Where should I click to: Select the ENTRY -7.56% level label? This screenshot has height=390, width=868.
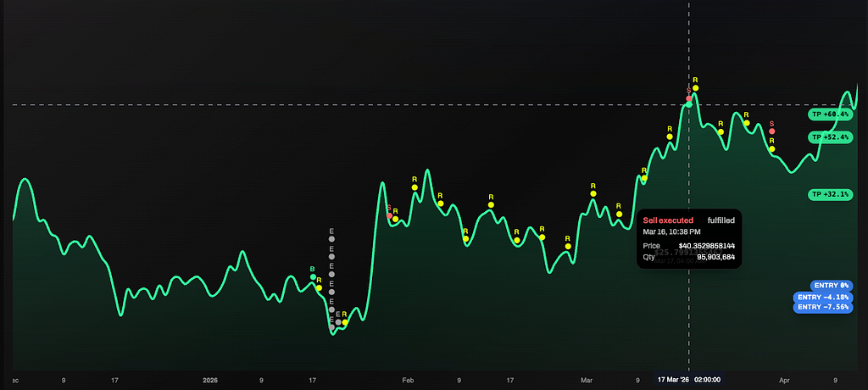click(822, 307)
